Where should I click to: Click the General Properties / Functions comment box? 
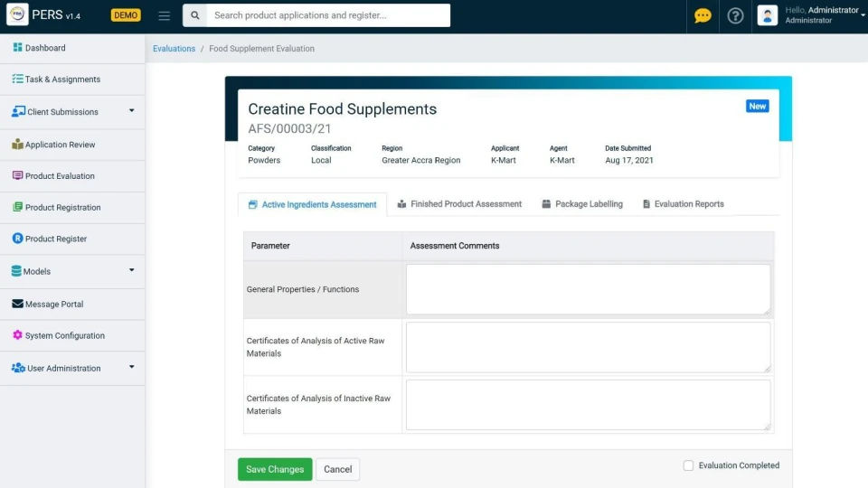pos(588,289)
